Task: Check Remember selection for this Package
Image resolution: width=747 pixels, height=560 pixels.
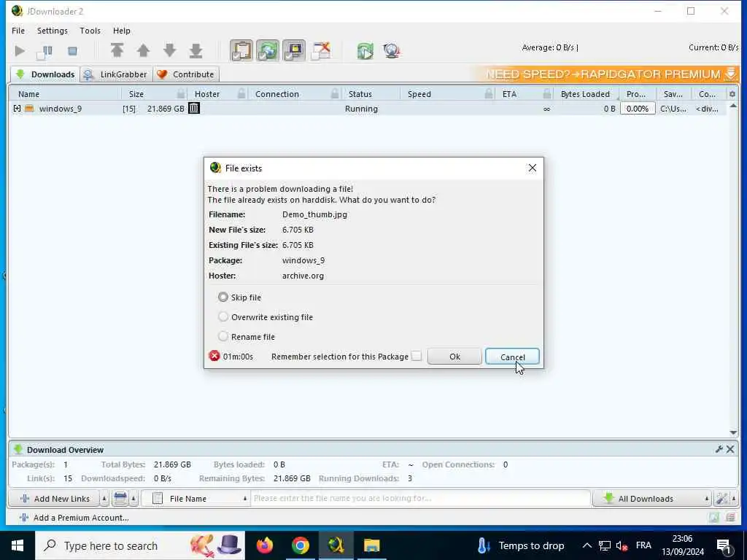Action: [417, 356]
